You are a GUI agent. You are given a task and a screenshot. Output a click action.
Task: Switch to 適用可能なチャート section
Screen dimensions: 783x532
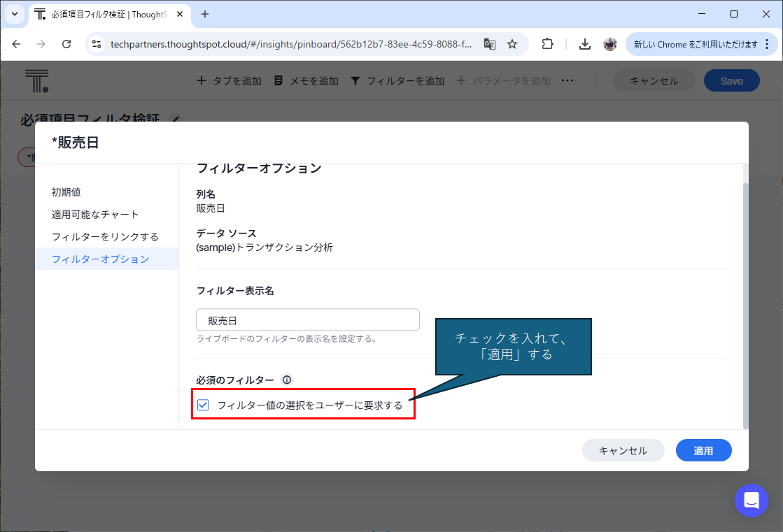pyautogui.click(x=95, y=214)
